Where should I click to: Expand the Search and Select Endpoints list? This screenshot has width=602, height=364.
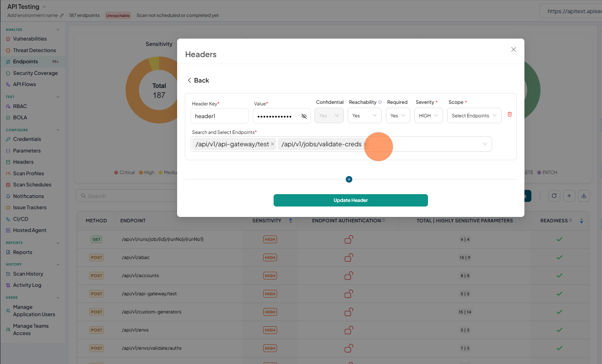point(485,144)
